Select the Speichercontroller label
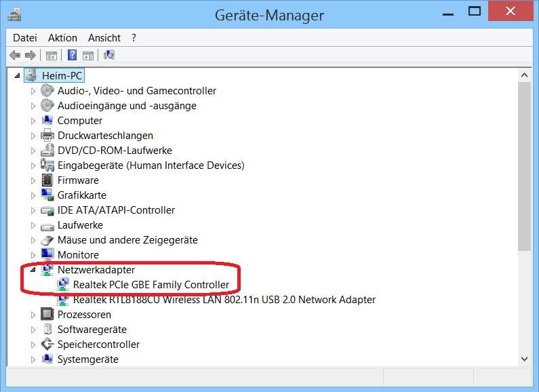 coord(99,345)
